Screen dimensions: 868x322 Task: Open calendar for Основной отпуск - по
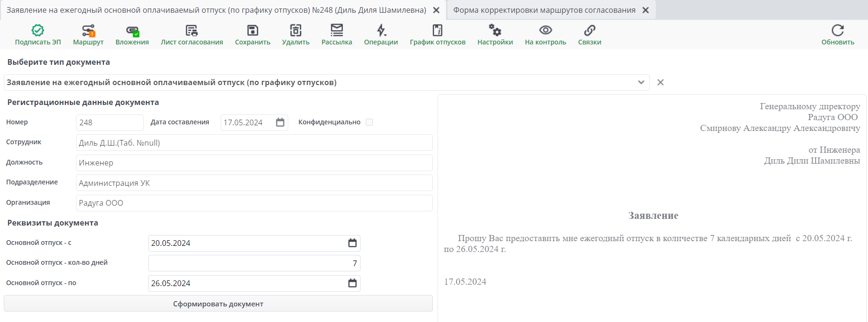(x=352, y=283)
